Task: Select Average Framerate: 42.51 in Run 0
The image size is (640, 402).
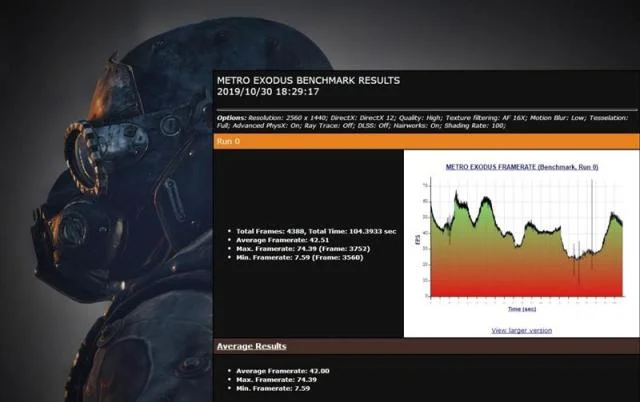Action: 282,240
